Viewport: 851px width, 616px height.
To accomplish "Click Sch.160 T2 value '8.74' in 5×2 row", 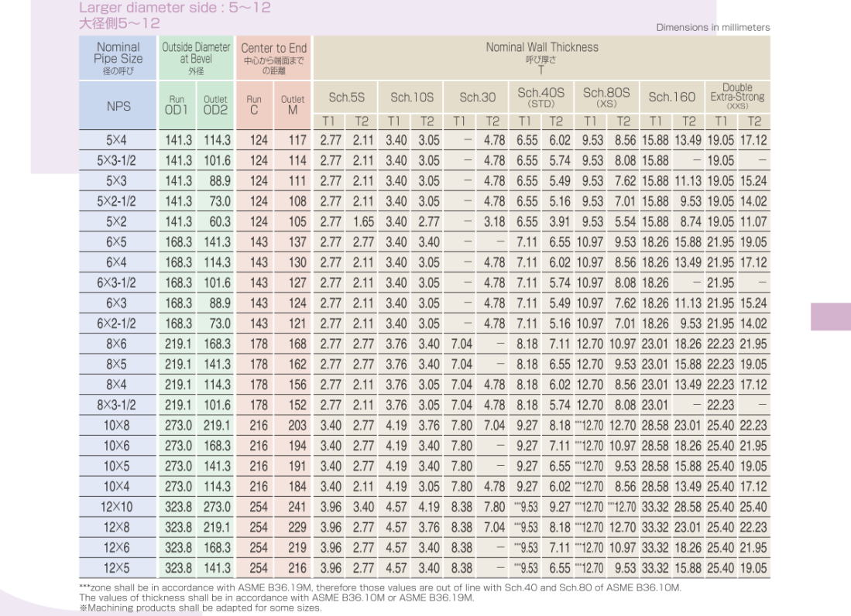I will [691, 222].
